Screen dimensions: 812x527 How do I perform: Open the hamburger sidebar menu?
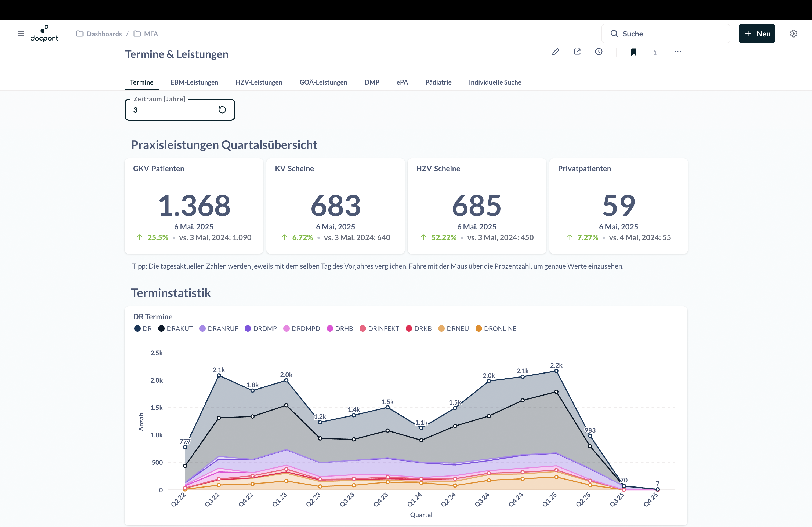point(21,33)
